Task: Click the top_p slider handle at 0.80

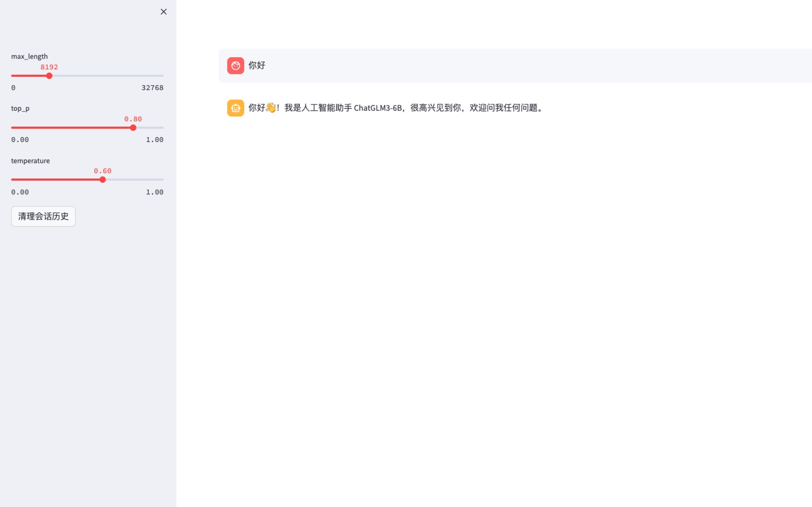Action: coord(133,128)
